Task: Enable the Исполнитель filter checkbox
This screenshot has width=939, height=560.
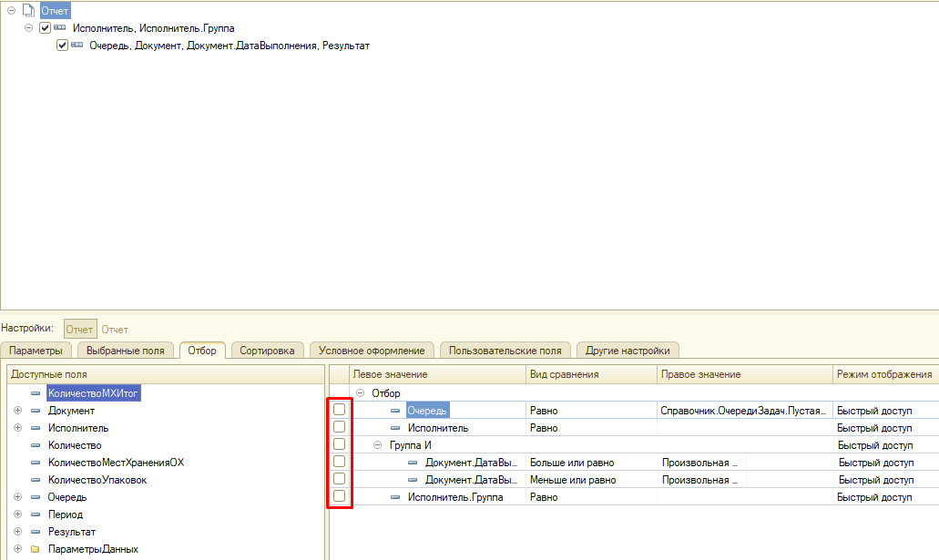Action: click(340, 427)
